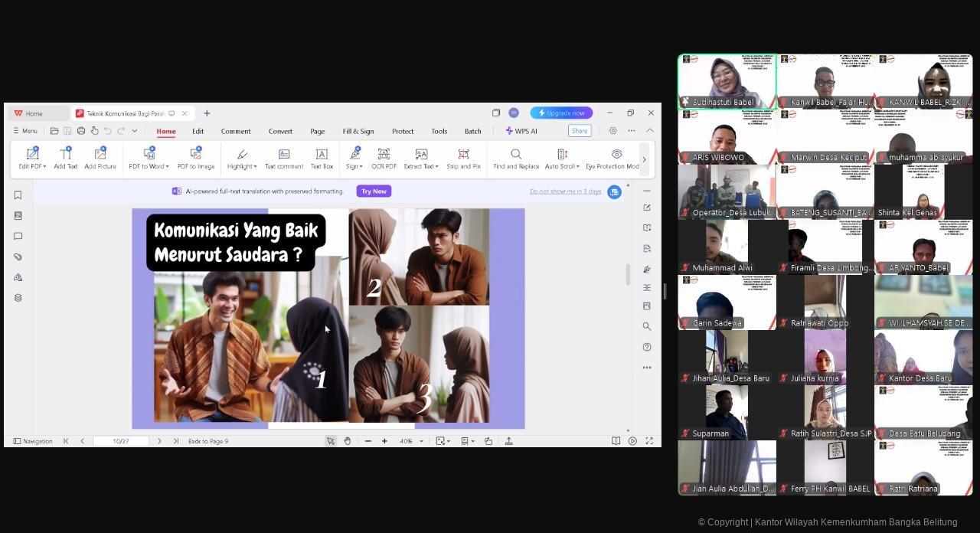
Task: Expand the PDF to Word dropdown
Action: pyautogui.click(x=167, y=167)
